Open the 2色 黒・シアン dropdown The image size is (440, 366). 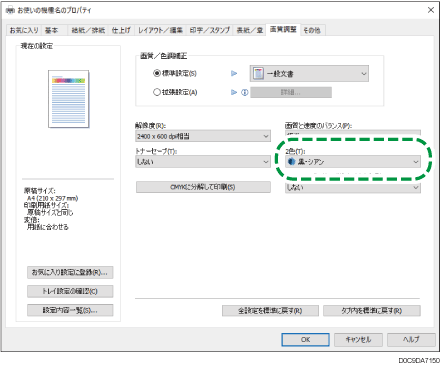pyautogui.click(x=353, y=162)
